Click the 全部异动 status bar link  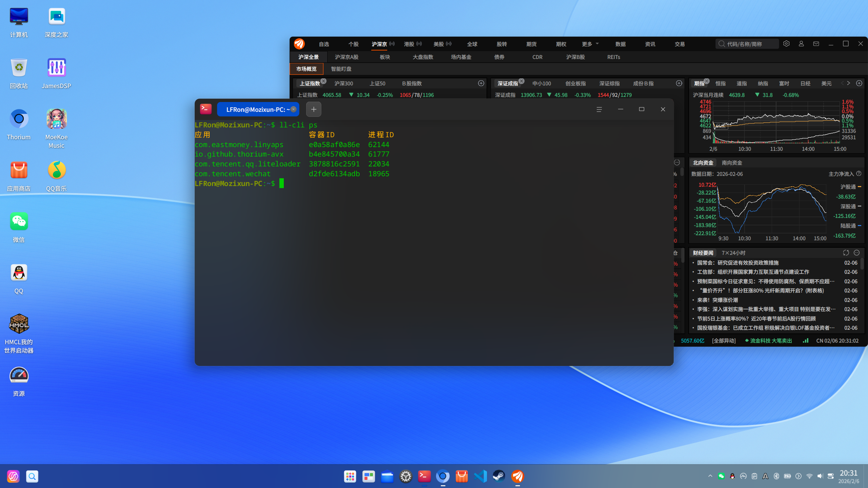pyautogui.click(x=724, y=341)
